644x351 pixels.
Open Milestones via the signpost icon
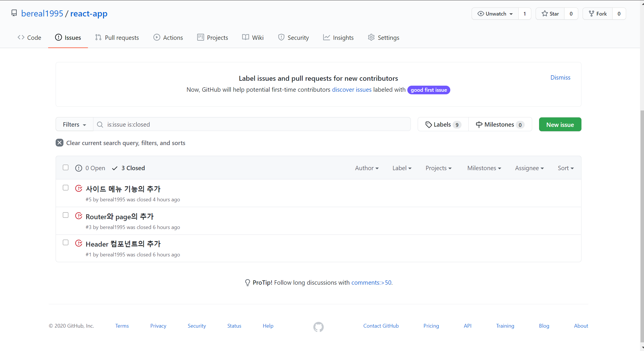[479, 125]
